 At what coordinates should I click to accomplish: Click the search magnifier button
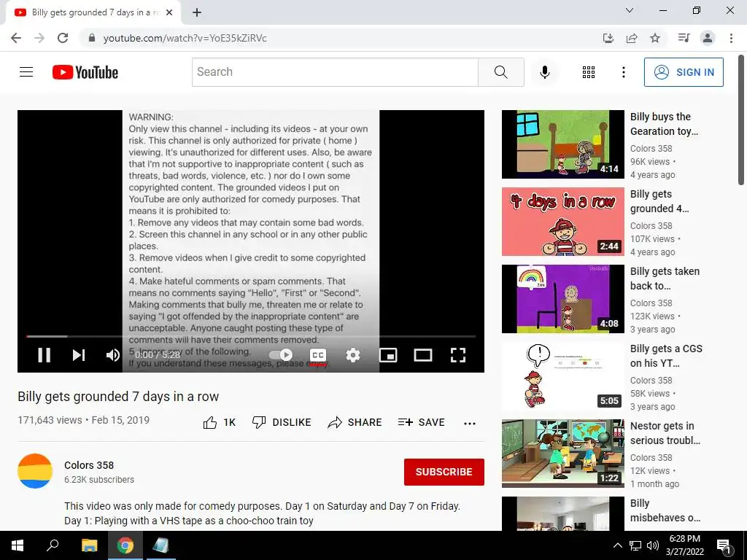pyautogui.click(x=500, y=72)
